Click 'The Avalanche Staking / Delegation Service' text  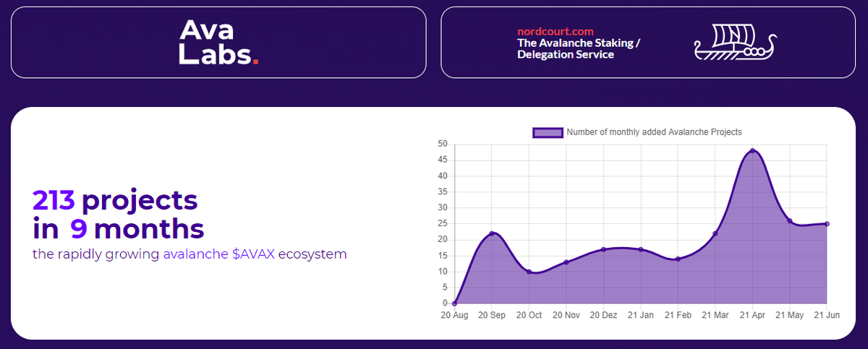579,48
